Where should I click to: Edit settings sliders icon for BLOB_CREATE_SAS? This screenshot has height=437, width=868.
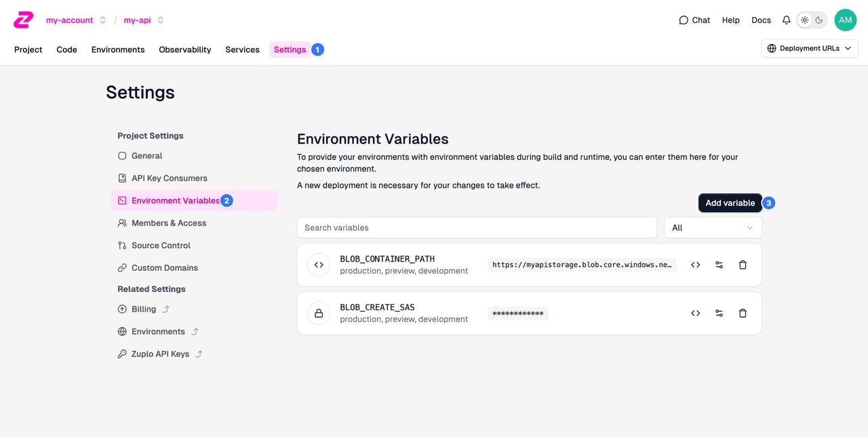tap(719, 313)
